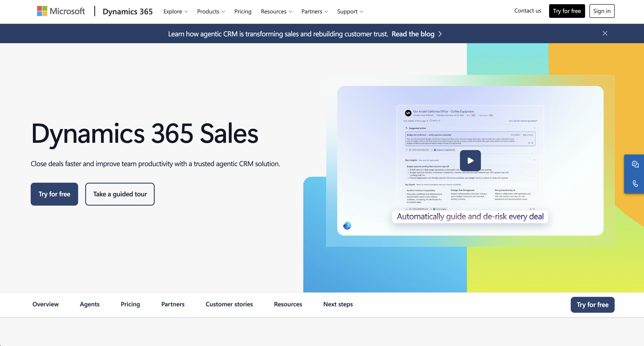Select the Resources tab in section nav
The image size is (644, 346).
[288, 304]
